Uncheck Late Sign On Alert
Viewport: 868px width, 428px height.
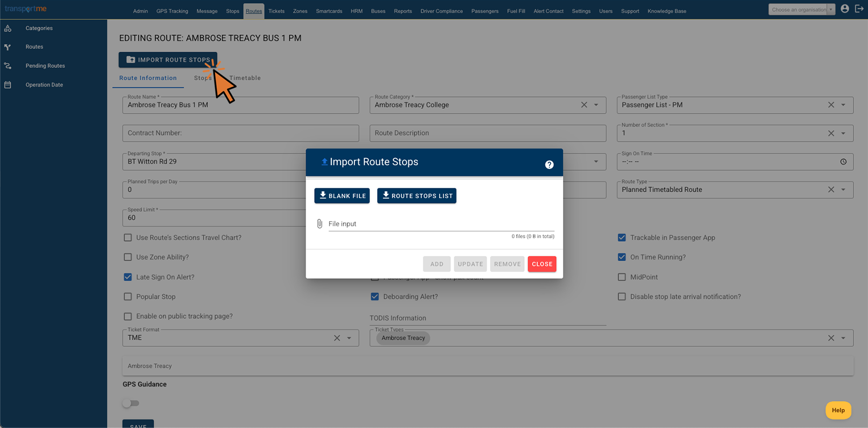128,277
